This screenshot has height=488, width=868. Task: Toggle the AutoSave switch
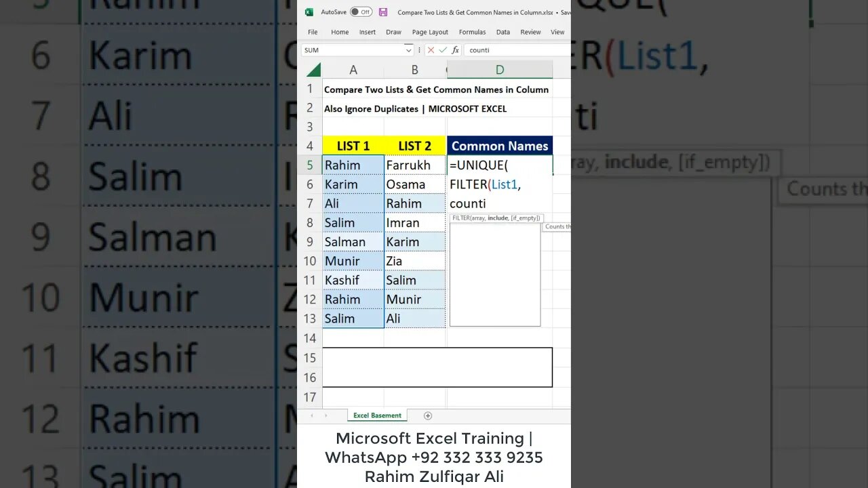[361, 12]
